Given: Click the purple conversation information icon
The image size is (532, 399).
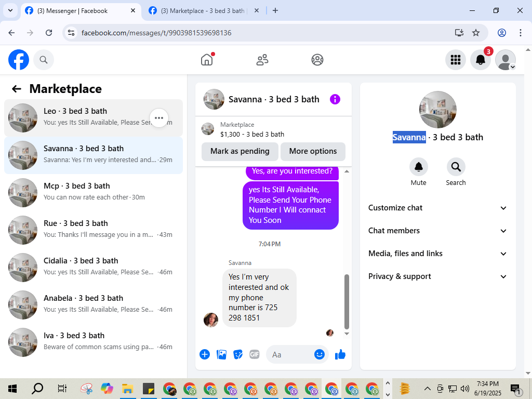Looking at the screenshot, I should (335, 99).
